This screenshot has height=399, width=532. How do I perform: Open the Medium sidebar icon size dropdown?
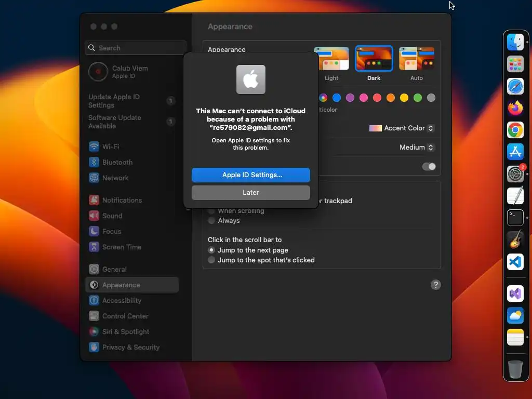(x=417, y=147)
